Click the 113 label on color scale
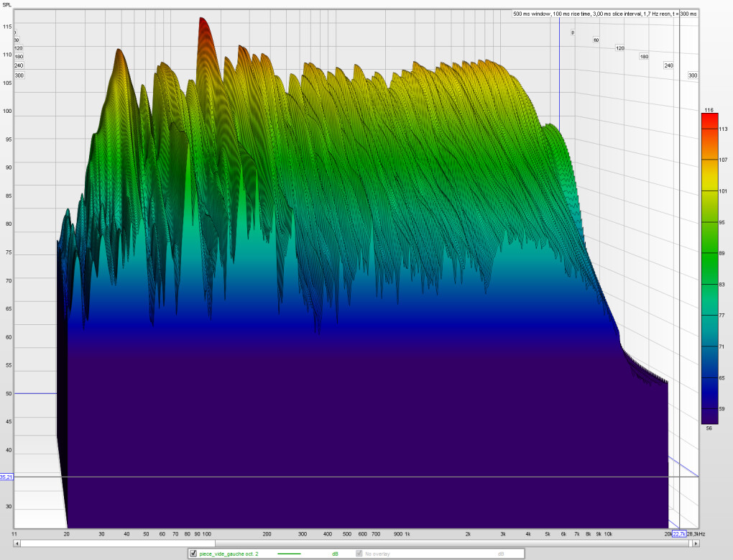Screen dimensions: 733x560 coord(723,129)
